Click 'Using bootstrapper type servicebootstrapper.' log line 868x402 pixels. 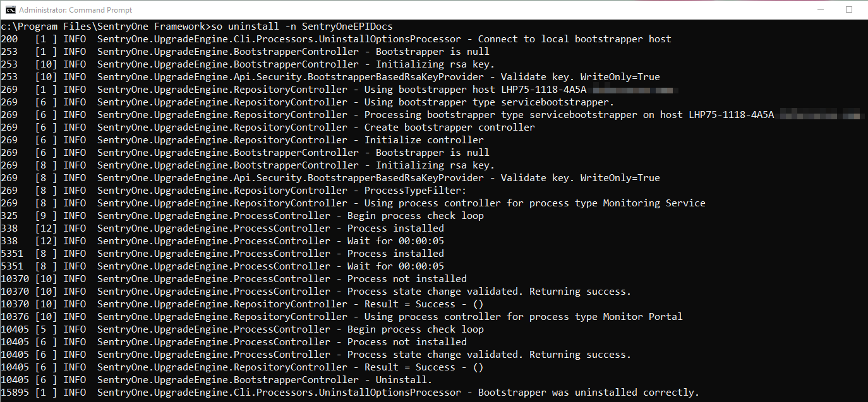click(x=489, y=102)
